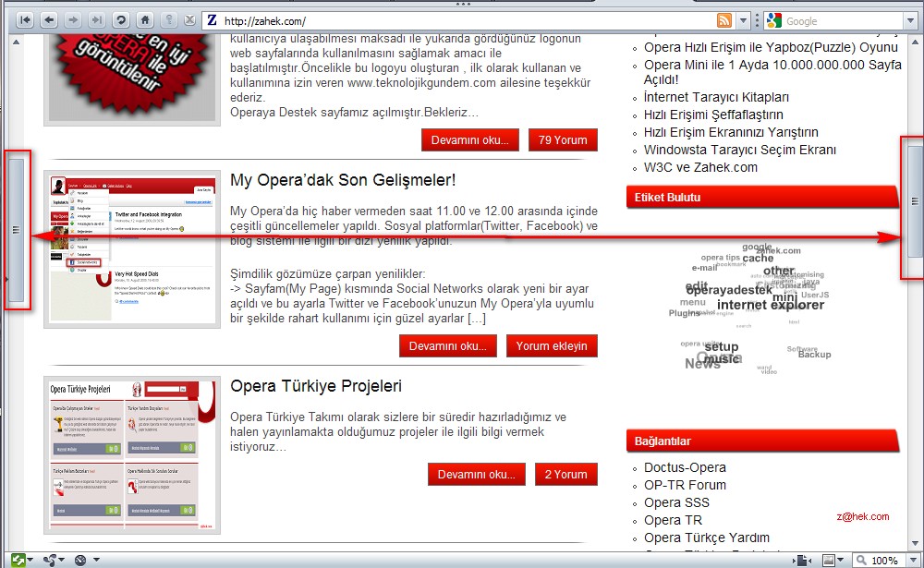Click the right scrollbar down arrow
Viewport: 924px width, 568px height.
tap(915, 543)
